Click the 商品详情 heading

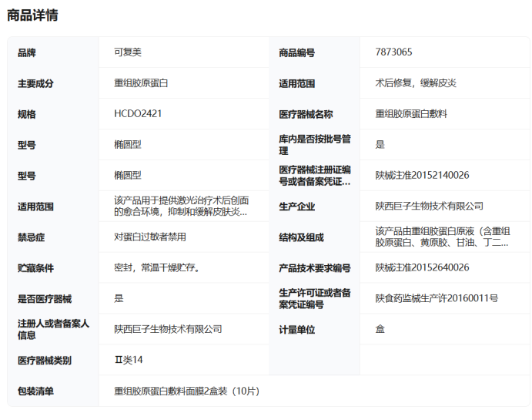(32, 15)
